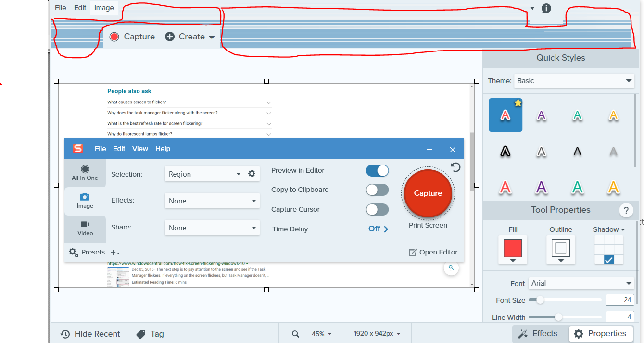This screenshot has height=343, width=644.
Task: Open the Font Arial dropdown
Action: pyautogui.click(x=581, y=283)
